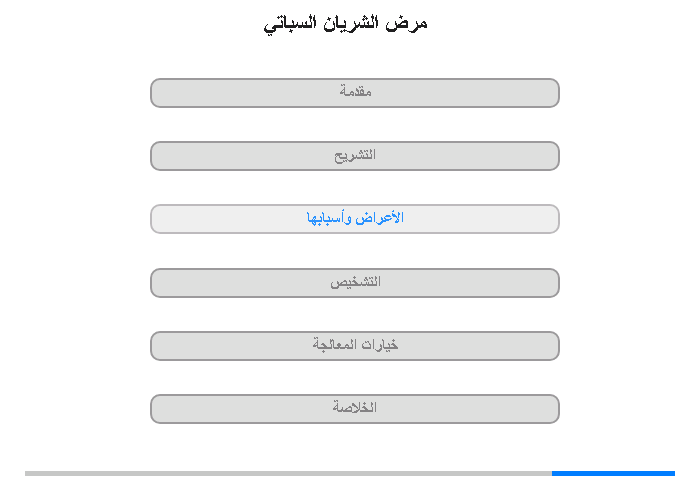The width and height of the screenshot is (700, 480).
Task: Click the gray التشخيص label text
Action: point(355,282)
